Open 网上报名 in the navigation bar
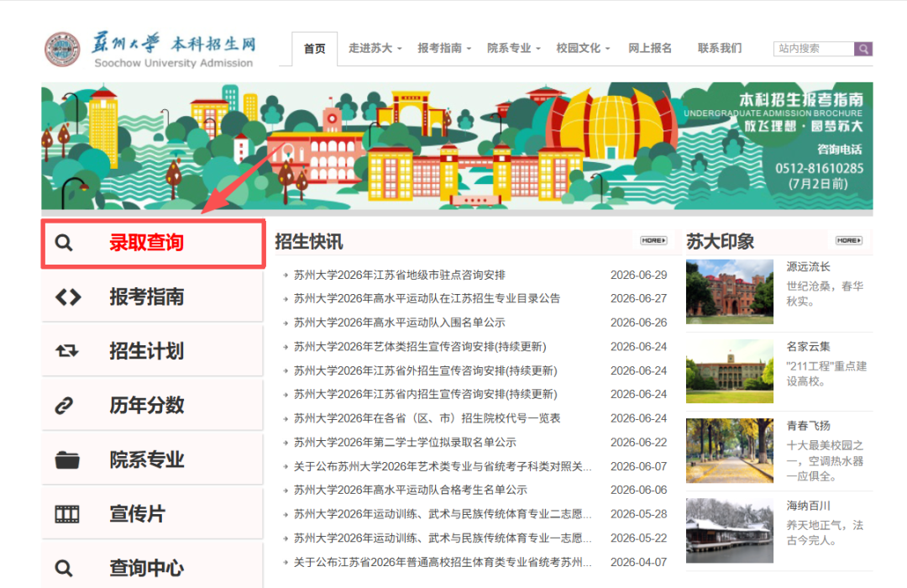This screenshot has width=907, height=588. (x=650, y=48)
